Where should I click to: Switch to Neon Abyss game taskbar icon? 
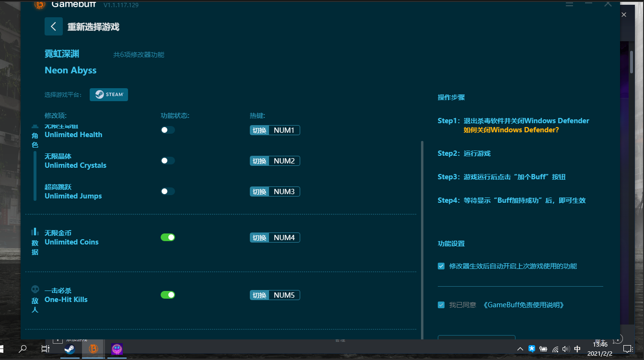117,349
